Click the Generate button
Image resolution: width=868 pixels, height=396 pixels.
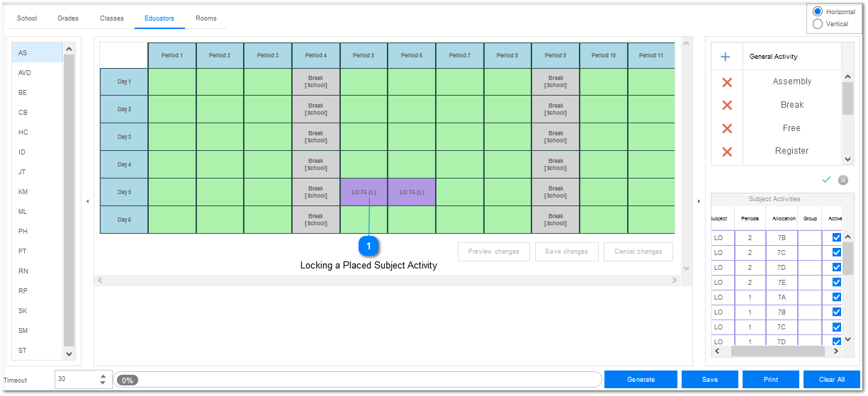tap(641, 380)
